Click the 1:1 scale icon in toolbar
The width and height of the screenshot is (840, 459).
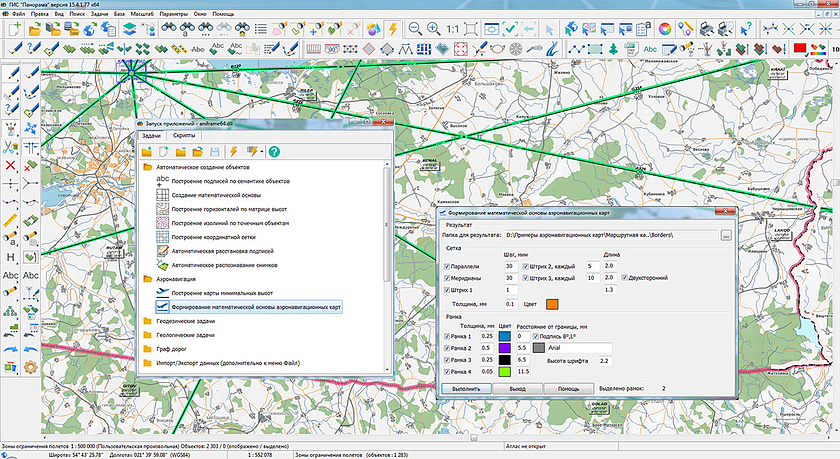point(454,28)
